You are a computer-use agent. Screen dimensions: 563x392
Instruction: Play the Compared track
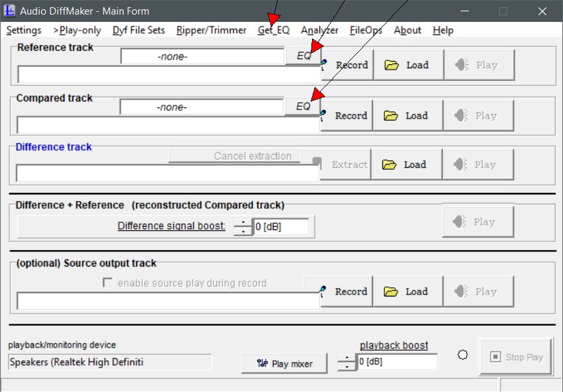pos(479,115)
